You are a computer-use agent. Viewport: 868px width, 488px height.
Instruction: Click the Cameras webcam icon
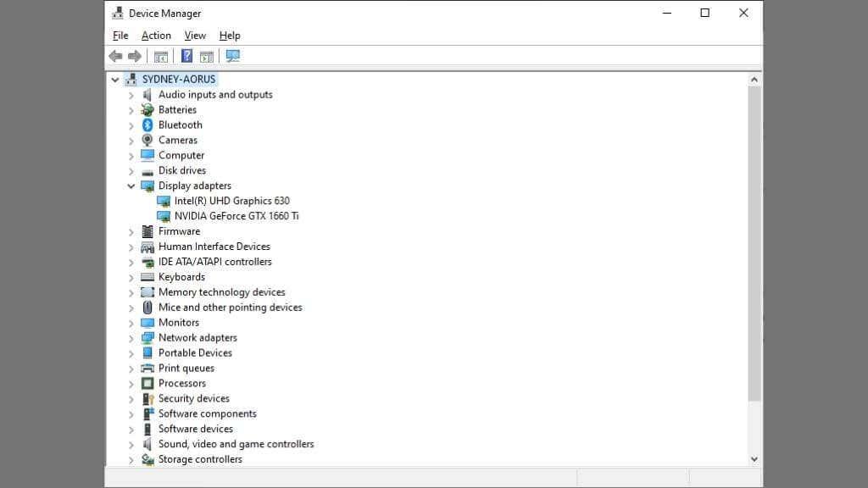point(147,140)
